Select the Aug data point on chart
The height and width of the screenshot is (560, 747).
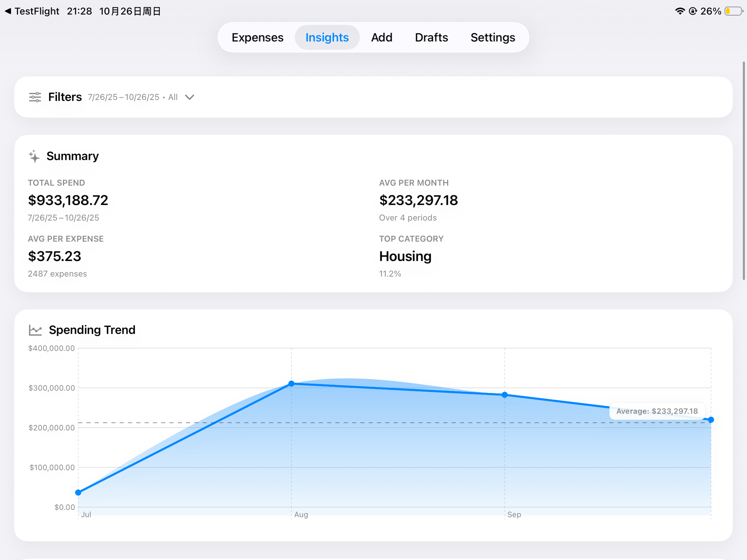click(291, 384)
